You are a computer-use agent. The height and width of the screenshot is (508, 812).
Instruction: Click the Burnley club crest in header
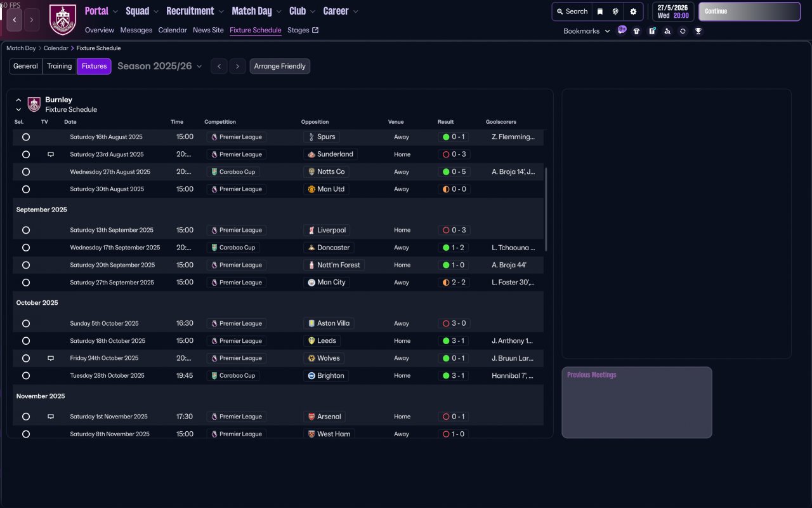[62, 20]
